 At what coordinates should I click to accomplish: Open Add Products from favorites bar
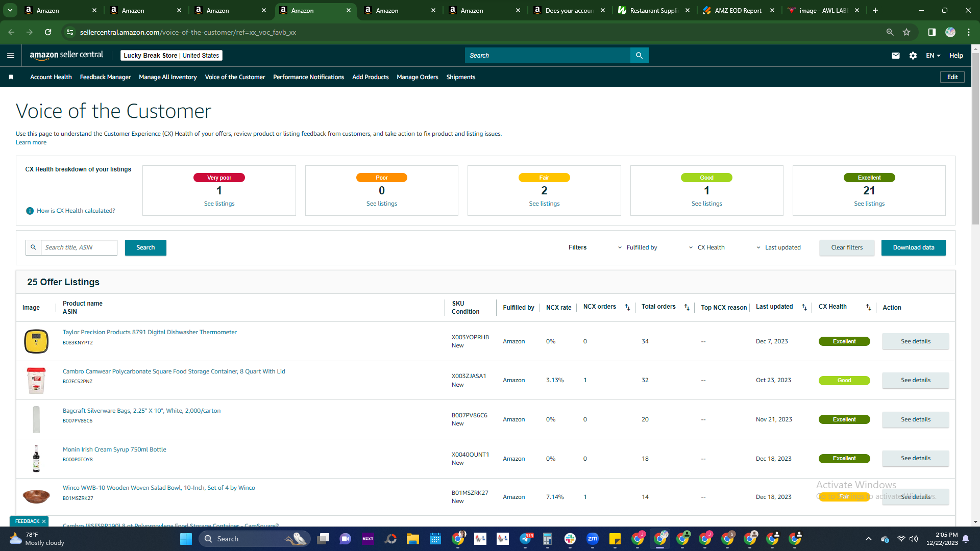coord(371,77)
